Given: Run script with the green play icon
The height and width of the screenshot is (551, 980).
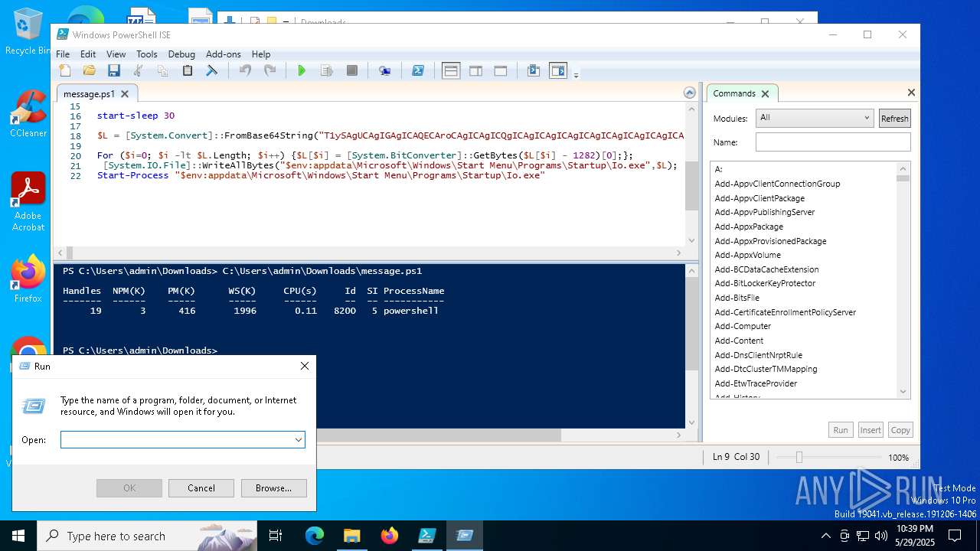Looking at the screenshot, I should point(302,70).
